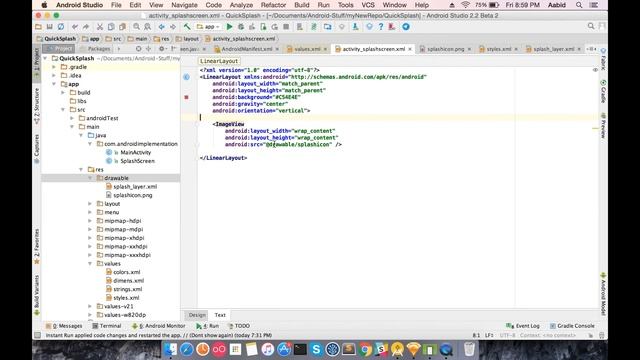640x360 pixels.
Task: Open the Help question mark icon
Action: click(380, 27)
